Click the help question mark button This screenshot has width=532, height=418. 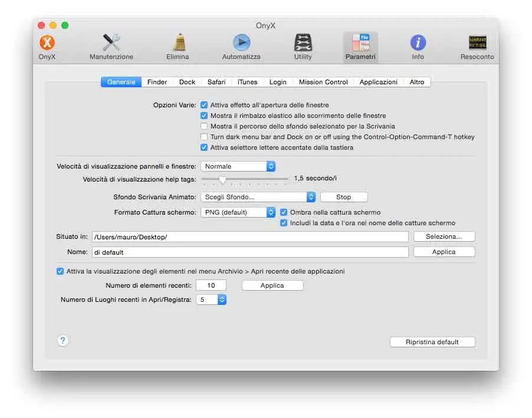(63, 341)
